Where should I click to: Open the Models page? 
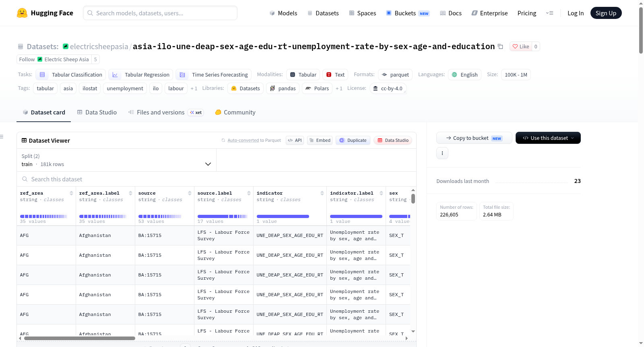pos(283,13)
